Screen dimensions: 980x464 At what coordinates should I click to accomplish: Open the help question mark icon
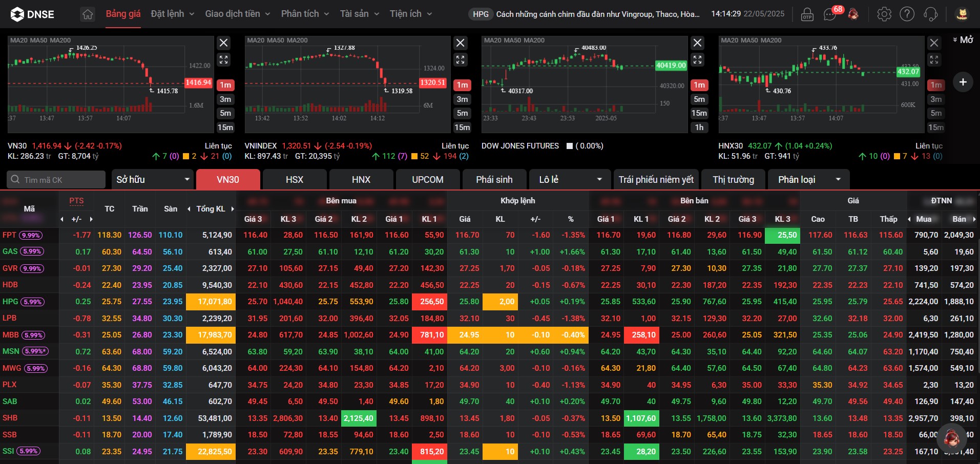[x=907, y=14]
